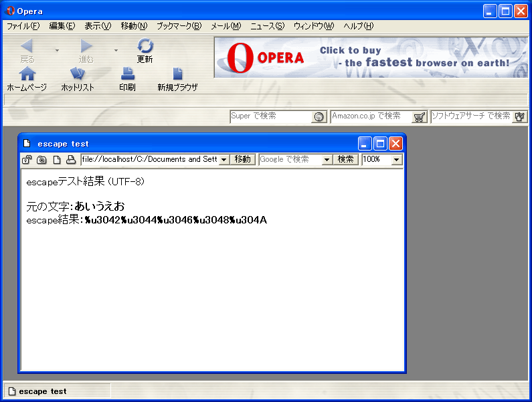Click the ソフトウェアサーチ で検索 input field
The width and height of the screenshot is (532, 402).
[x=472, y=116]
